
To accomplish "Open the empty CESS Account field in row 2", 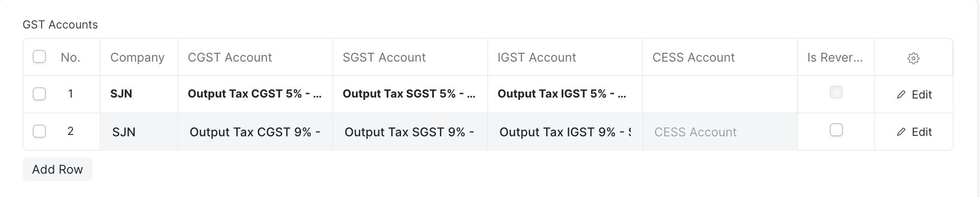I will (x=720, y=132).
